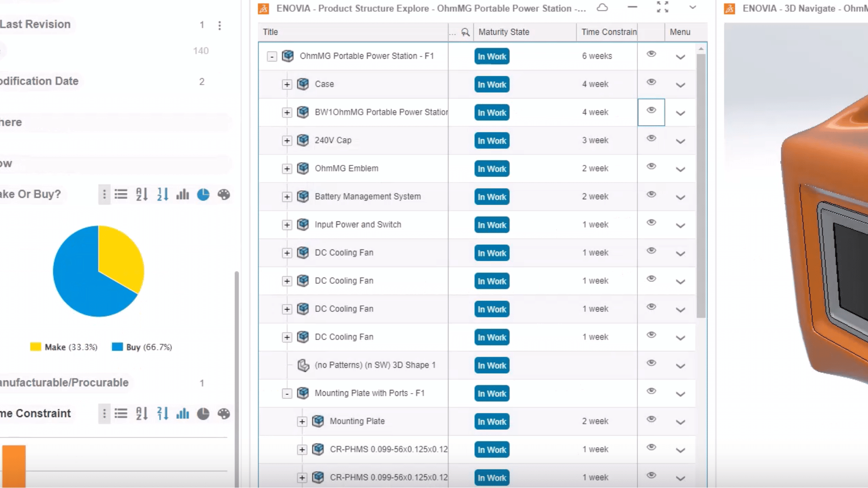Click In Work badge of Mounting Plate row
Image resolution: width=868 pixels, height=488 pixels.
tap(492, 422)
